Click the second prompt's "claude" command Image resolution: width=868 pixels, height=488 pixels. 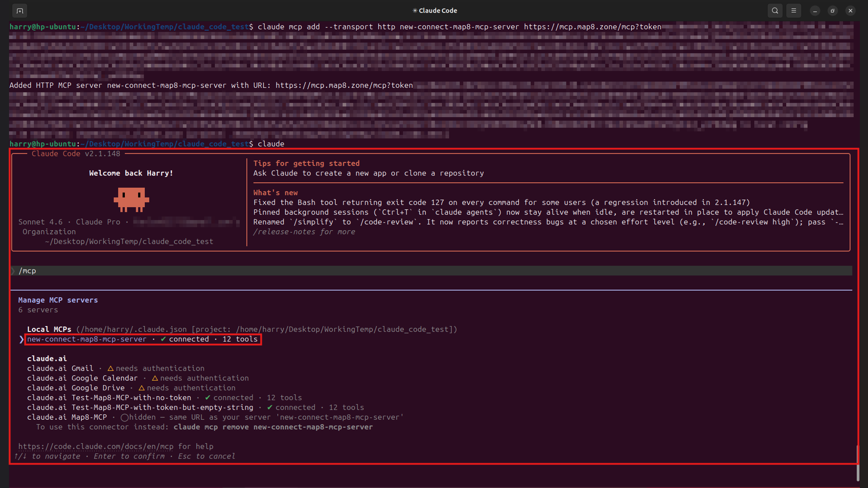click(271, 144)
